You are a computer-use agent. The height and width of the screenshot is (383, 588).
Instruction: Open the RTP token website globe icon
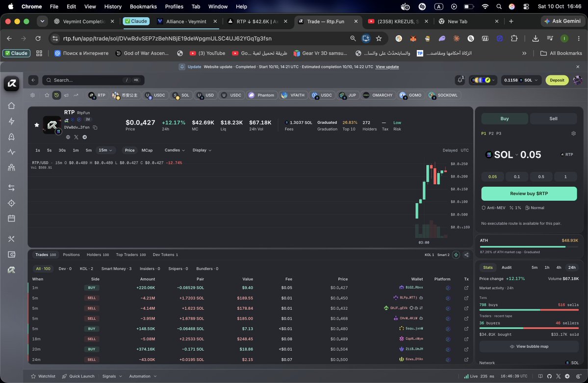pos(68,137)
